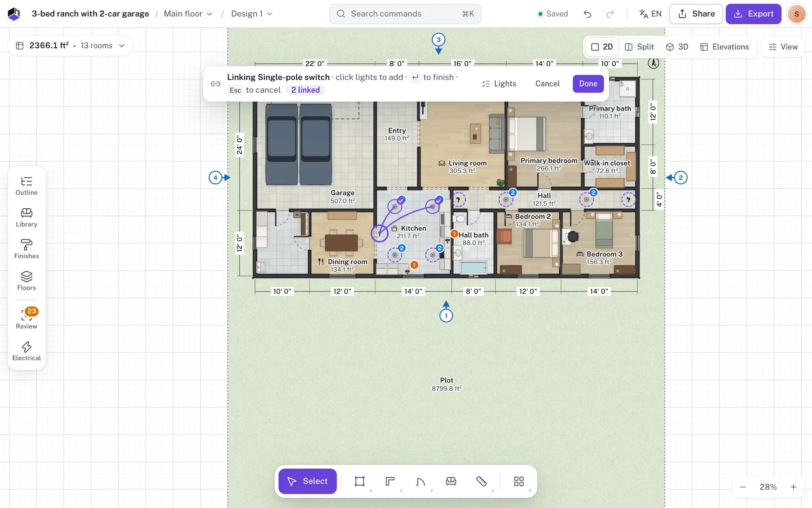Expand the Main floor dropdown
The width and height of the screenshot is (812, 508).
pos(188,14)
